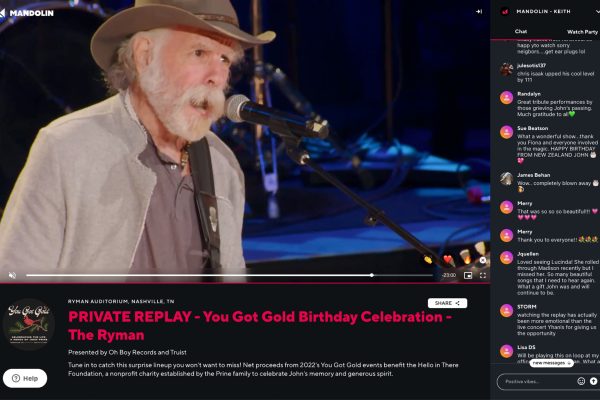This screenshot has height=400, width=600.
Task: Send a heart reaction on video
Action: (x=448, y=260)
